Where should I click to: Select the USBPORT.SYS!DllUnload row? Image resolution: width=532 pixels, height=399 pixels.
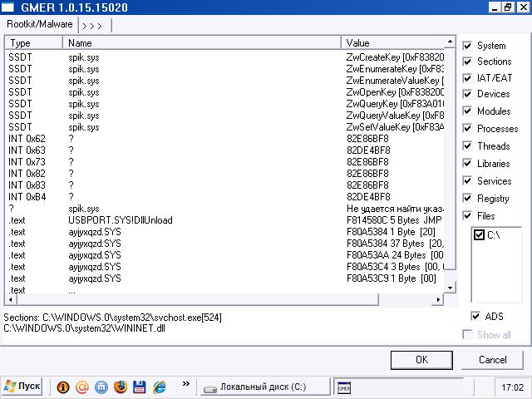[224, 220]
